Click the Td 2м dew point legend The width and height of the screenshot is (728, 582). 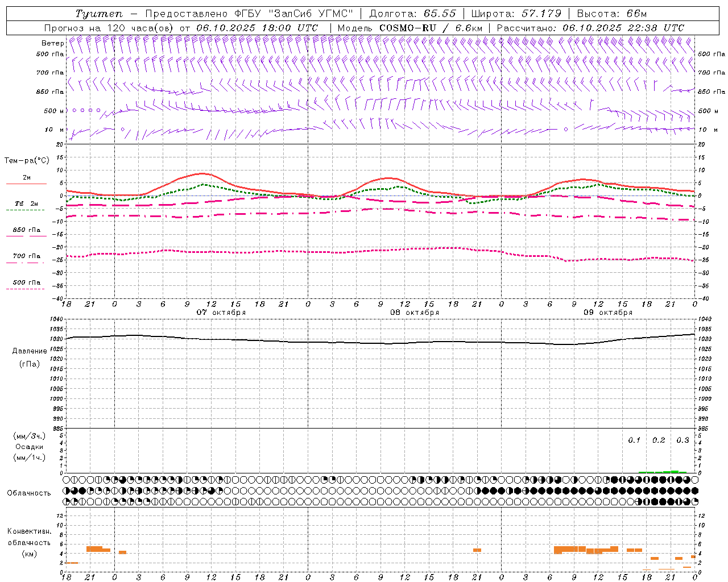(27, 203)
